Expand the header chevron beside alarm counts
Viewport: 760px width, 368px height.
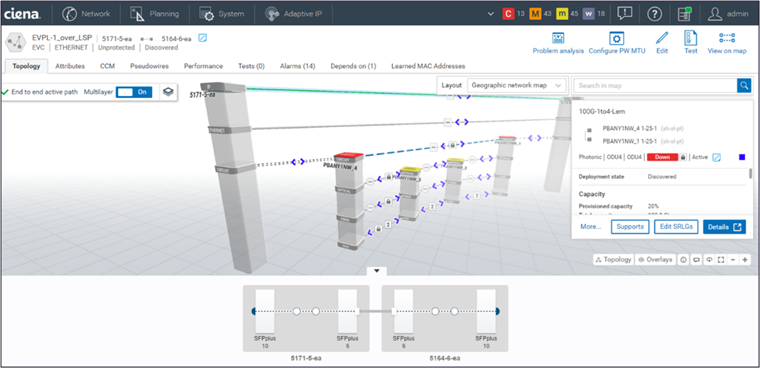tap(491, 14)
